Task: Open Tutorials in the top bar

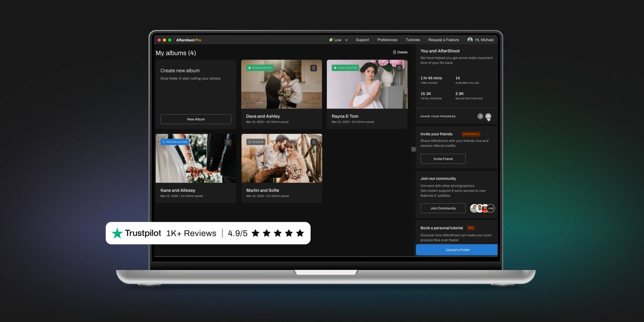Action: (413, 40)
